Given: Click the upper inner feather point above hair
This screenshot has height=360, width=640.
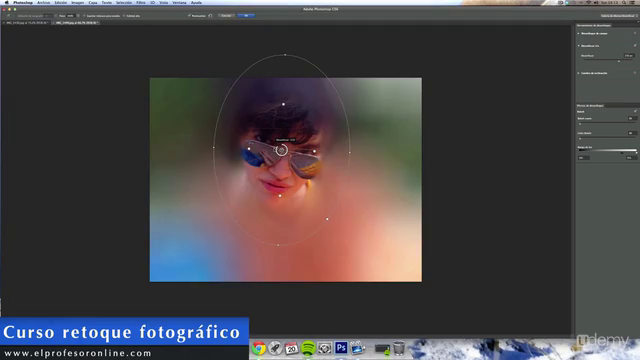Looking at the screenshot, I should tap(283, 104).
